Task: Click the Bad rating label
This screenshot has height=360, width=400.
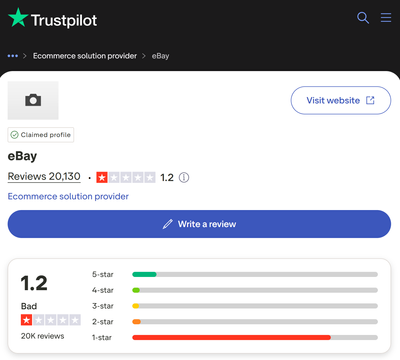Action: [29, 306]
